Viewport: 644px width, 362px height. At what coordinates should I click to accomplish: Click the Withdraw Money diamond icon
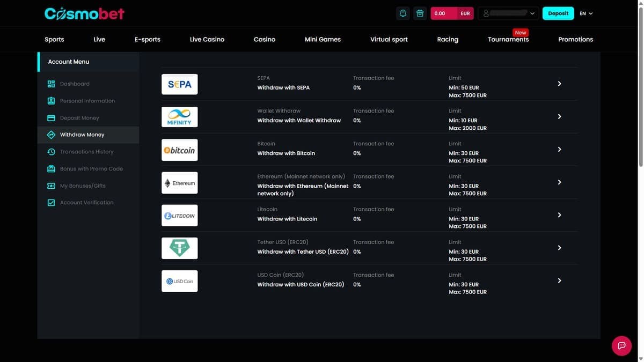click(x=52, y=135)
